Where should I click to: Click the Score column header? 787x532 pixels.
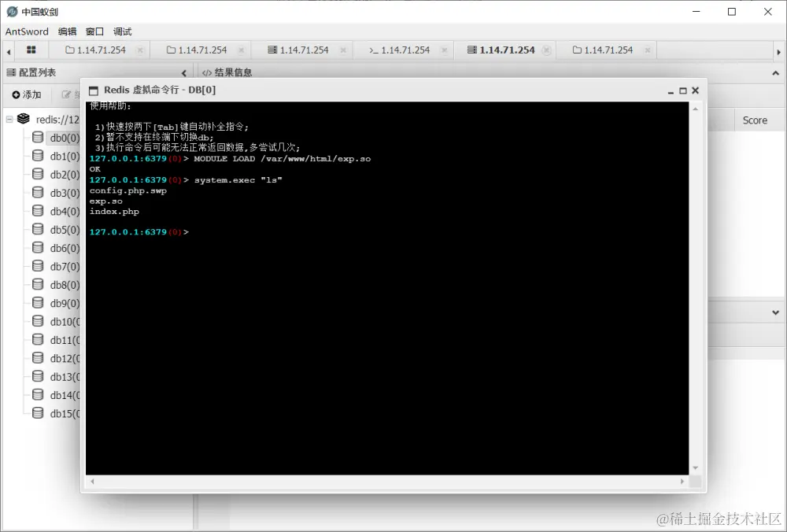click(755, 120)
